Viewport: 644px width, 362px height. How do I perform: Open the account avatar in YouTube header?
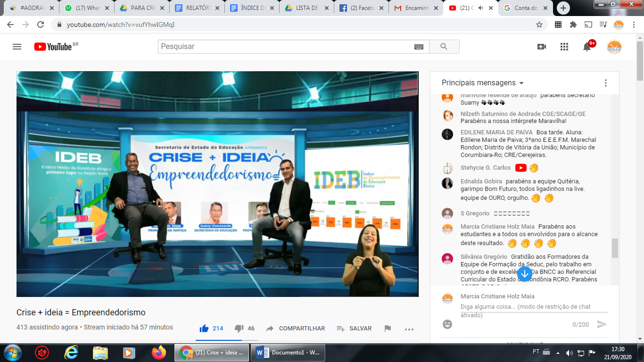[614, 47]
